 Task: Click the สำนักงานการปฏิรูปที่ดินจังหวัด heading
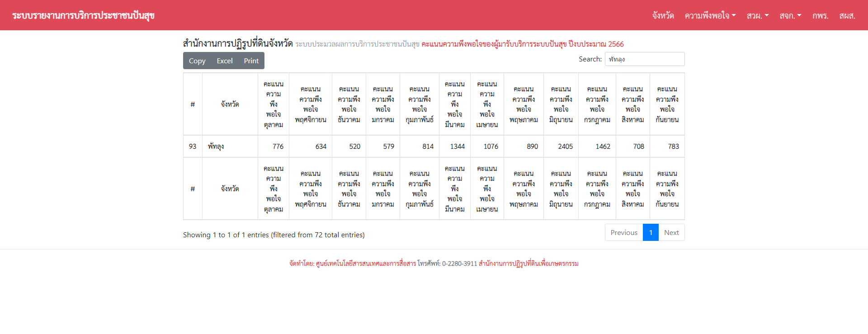pos(238,43)
